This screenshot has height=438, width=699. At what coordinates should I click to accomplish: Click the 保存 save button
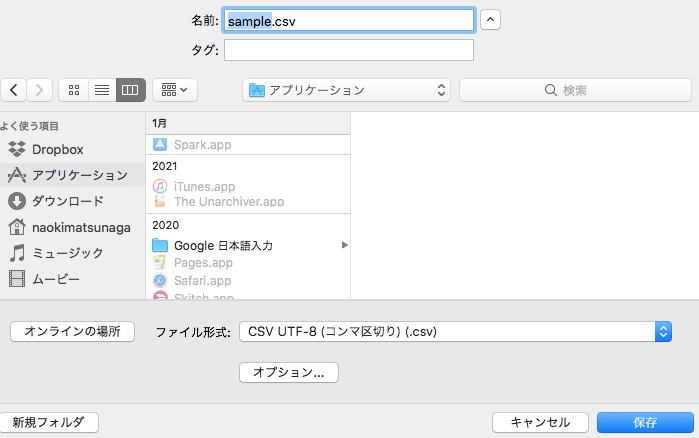click(645, 422)
